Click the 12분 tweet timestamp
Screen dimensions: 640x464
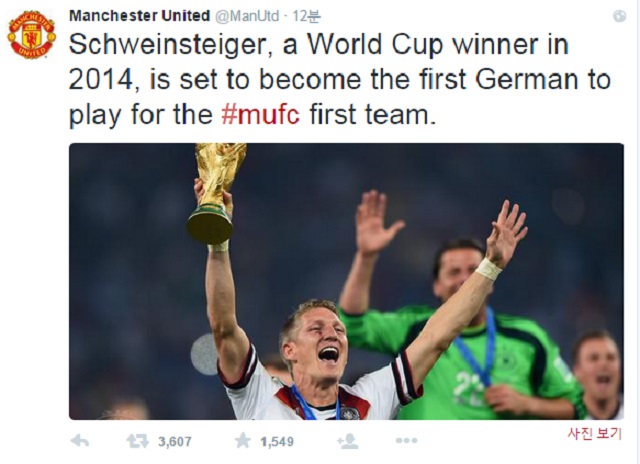point(306,15)
